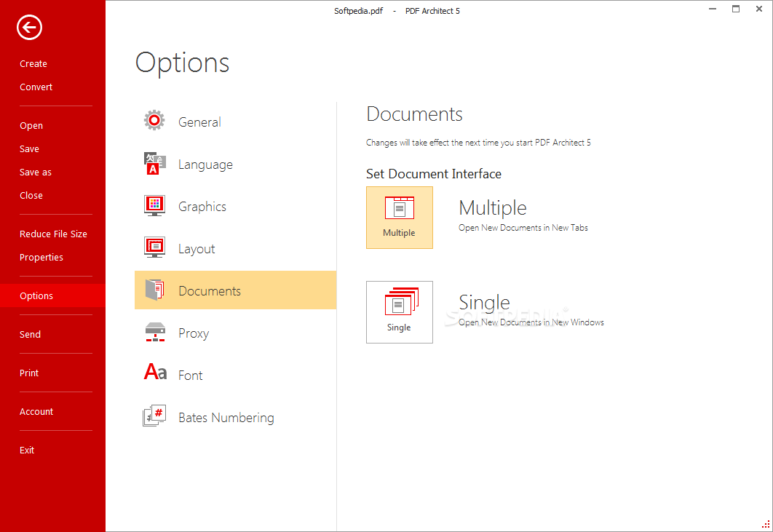Close the PDF Architect 5 window
This screenshot has height=532, width=773.
(x=759, y=9)
